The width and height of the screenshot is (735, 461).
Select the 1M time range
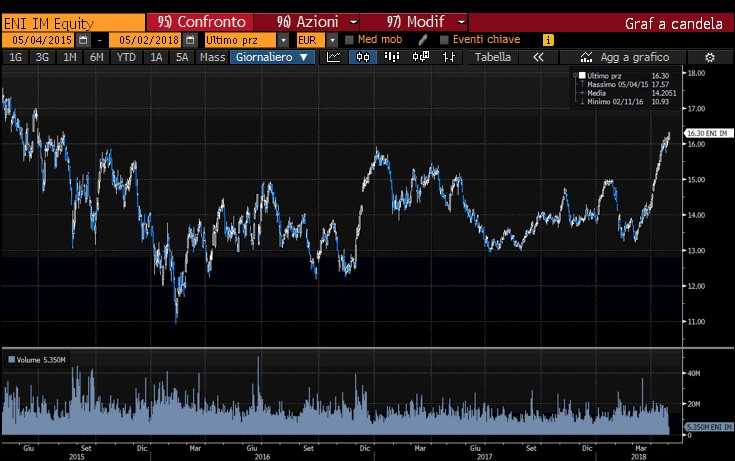(69, 57)
